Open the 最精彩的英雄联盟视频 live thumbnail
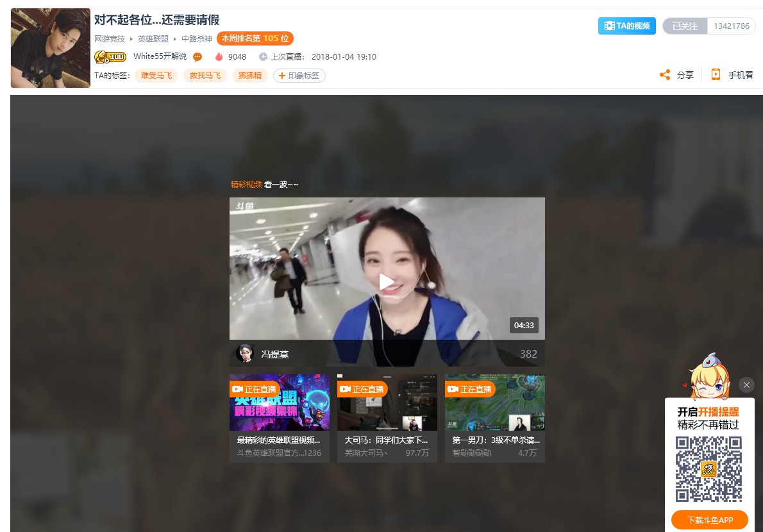The width and height of the screenshot is (763, 532). click(x=280, y=403)
